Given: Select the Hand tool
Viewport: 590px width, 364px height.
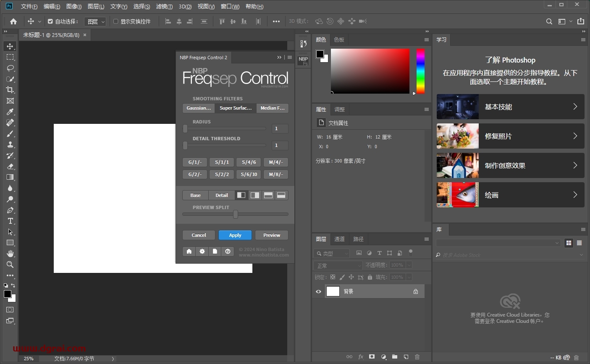Looking at the screenshot, I should (x=10, y=254).
